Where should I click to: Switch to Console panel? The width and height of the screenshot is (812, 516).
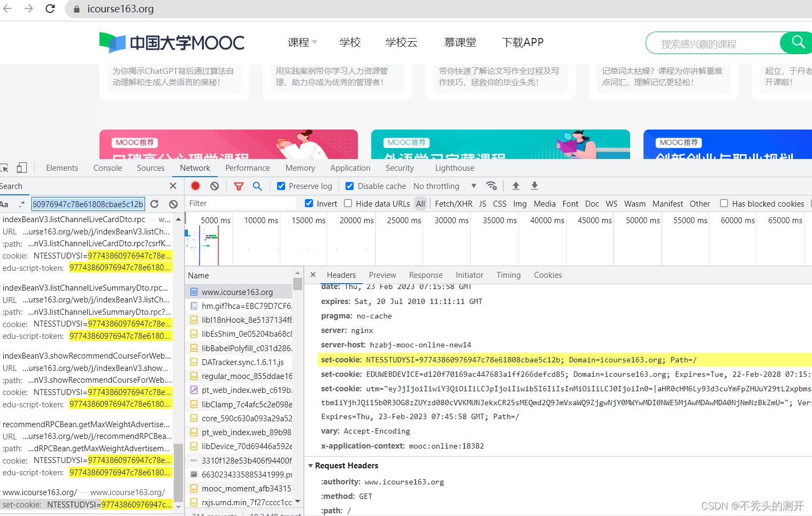click(x=108, y=168)
